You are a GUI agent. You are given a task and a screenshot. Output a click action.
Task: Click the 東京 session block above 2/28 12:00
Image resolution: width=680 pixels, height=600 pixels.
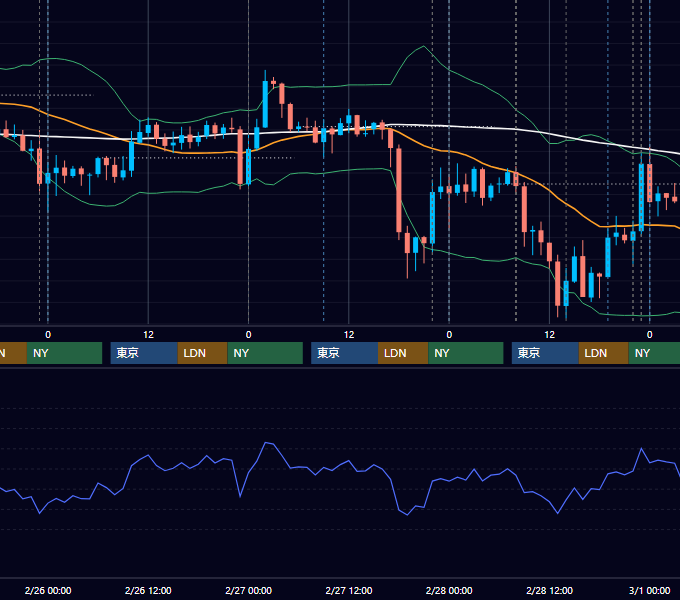click(x=545, y=353)
